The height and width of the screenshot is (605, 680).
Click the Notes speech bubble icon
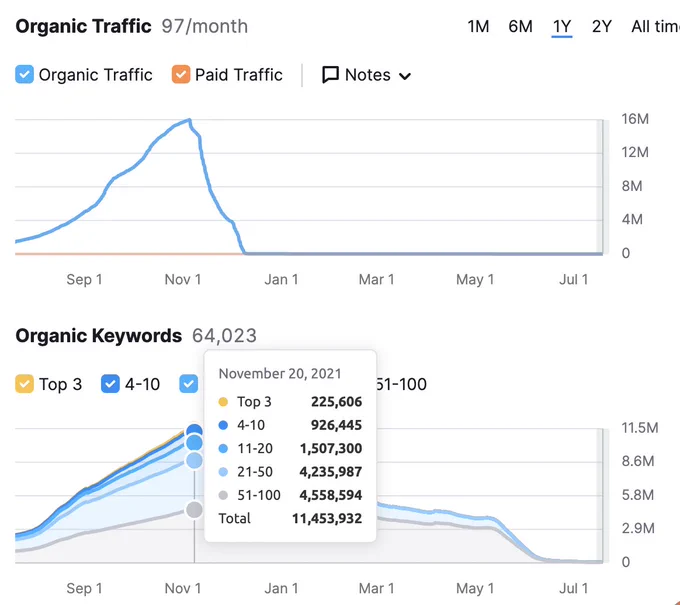click(330, 75)
